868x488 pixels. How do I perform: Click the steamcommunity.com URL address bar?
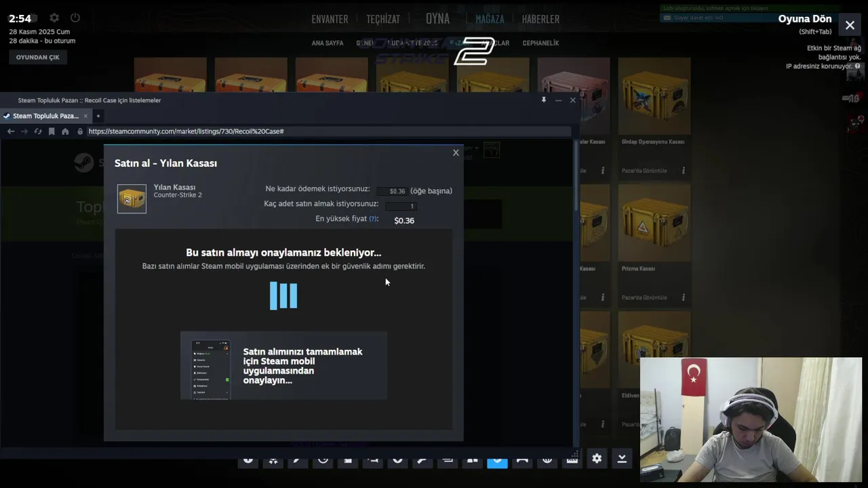click(328, 131)
